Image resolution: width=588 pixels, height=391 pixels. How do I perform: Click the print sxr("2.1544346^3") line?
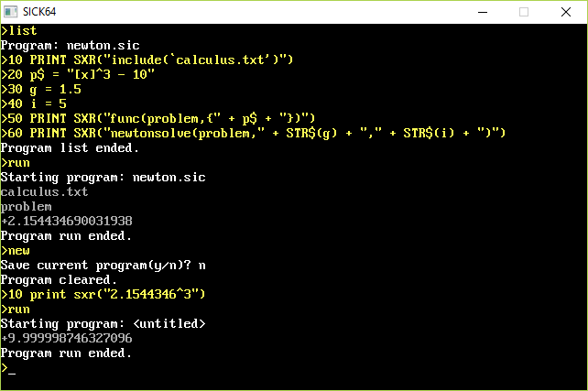[103, 295]
